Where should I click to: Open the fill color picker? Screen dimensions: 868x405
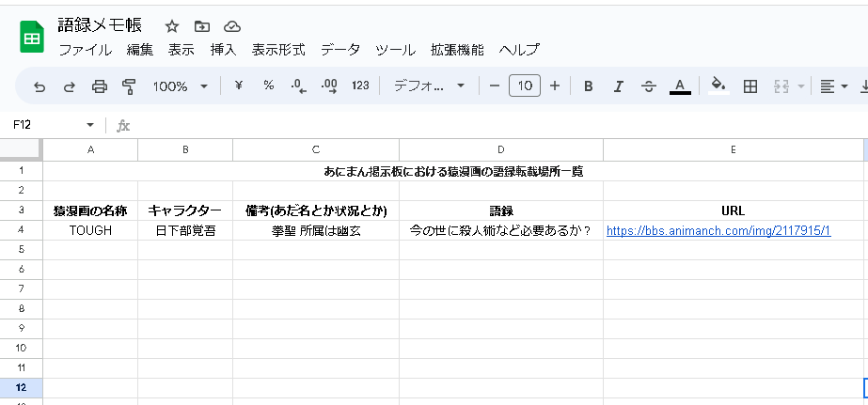click(x=718, y=86)
